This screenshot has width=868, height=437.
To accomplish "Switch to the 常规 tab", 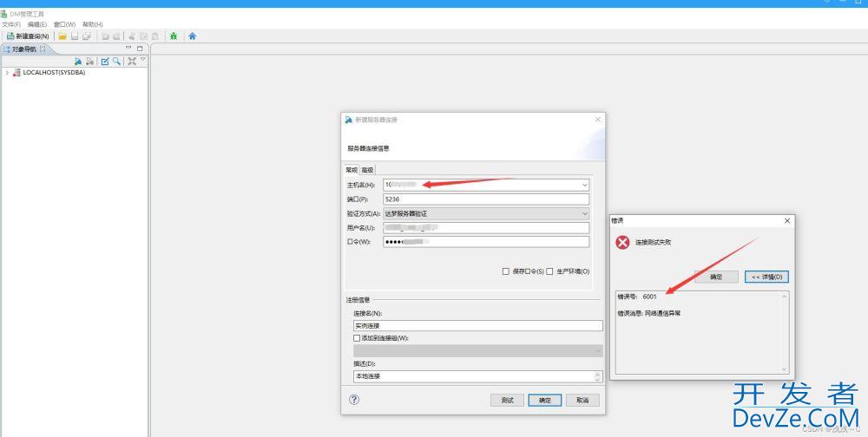I will coord(352,170).
